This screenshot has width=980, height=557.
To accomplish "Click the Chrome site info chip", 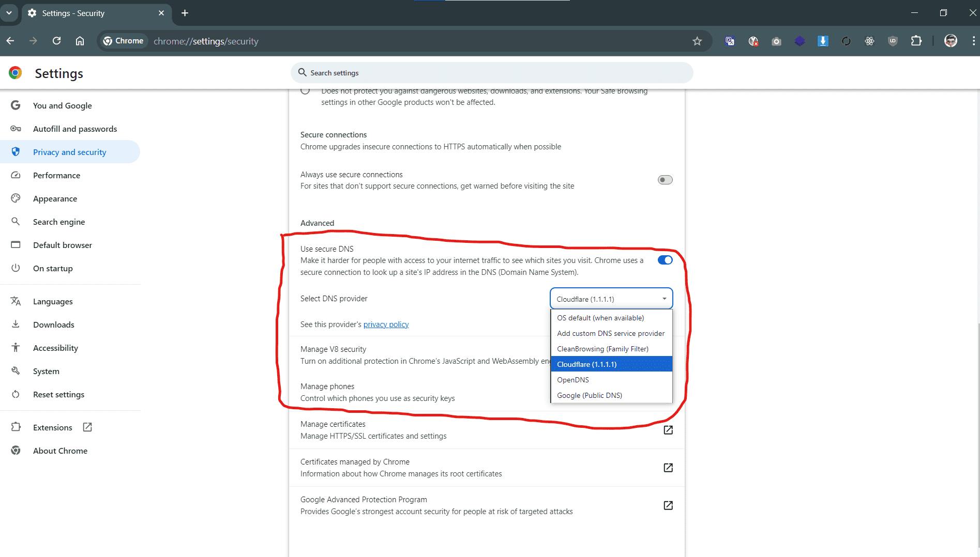I will [123, 41].
